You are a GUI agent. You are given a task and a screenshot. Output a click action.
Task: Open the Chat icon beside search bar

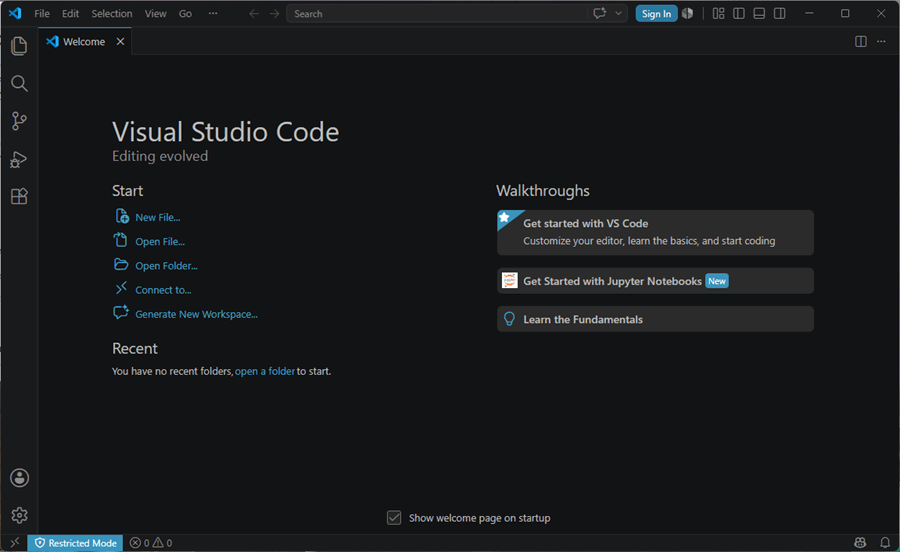coord(599,13)
